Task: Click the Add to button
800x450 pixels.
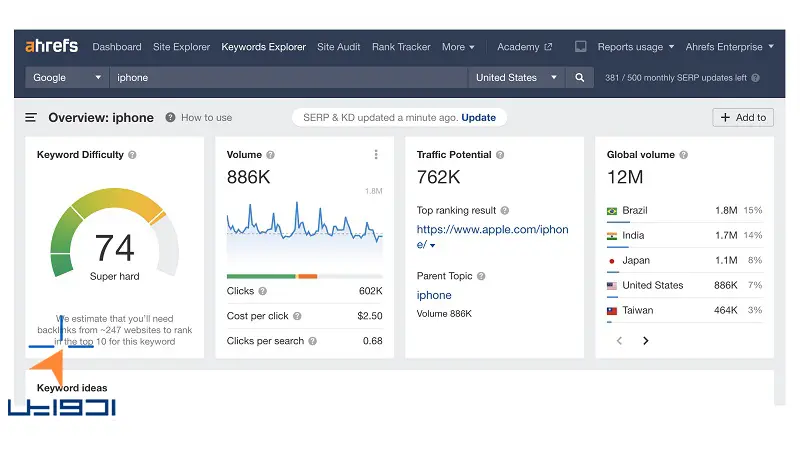Action: [x=742, y=118]
